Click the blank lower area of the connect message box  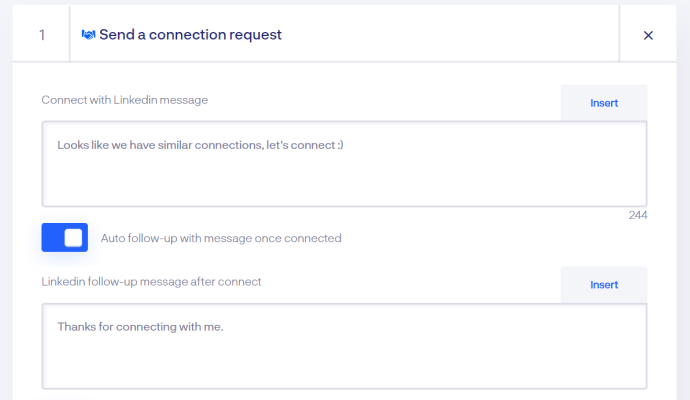pyautogui.click(x=344, y=183)
